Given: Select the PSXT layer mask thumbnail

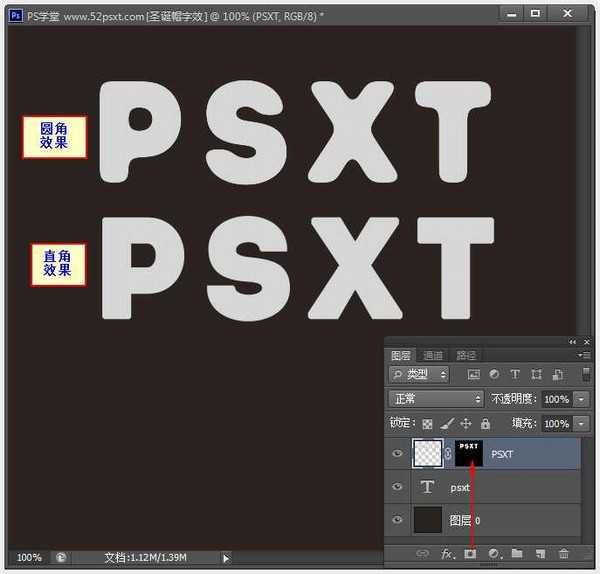Looking at the screenshot, I should pos(469,453).
